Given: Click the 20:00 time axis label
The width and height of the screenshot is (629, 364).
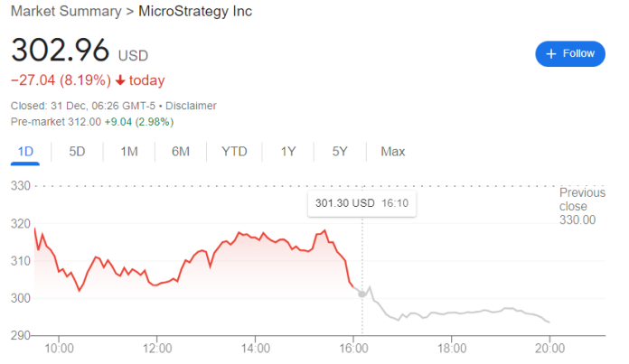Looking at the screenshot, I should tap(550, 348).
